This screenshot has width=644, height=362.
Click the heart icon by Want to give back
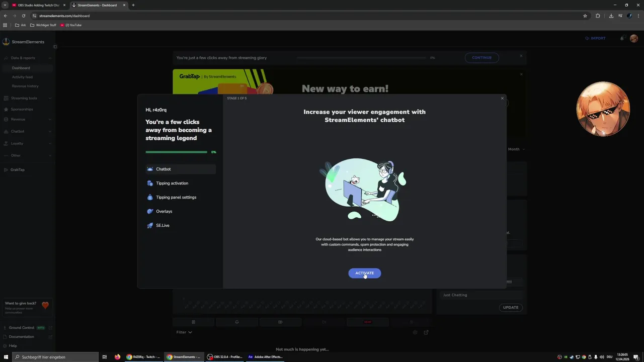click(x=45, y=305)
